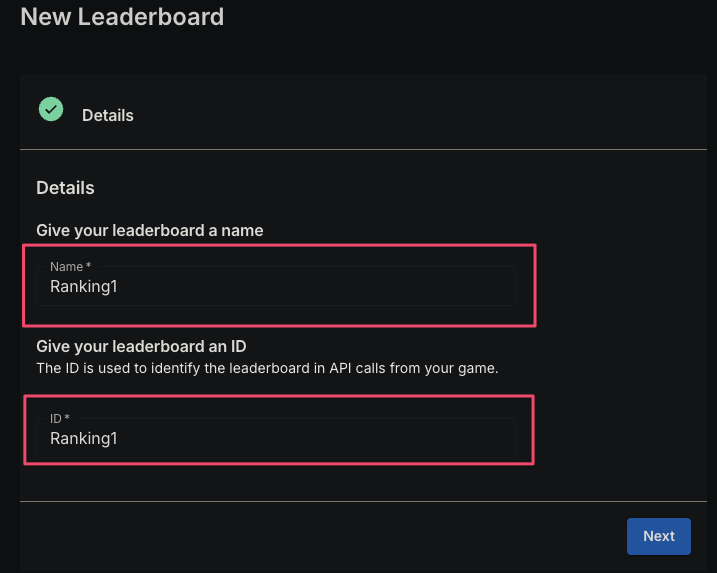Select the Details step label
This screenshot has width=717, height=573.
[x=107, y=116]
